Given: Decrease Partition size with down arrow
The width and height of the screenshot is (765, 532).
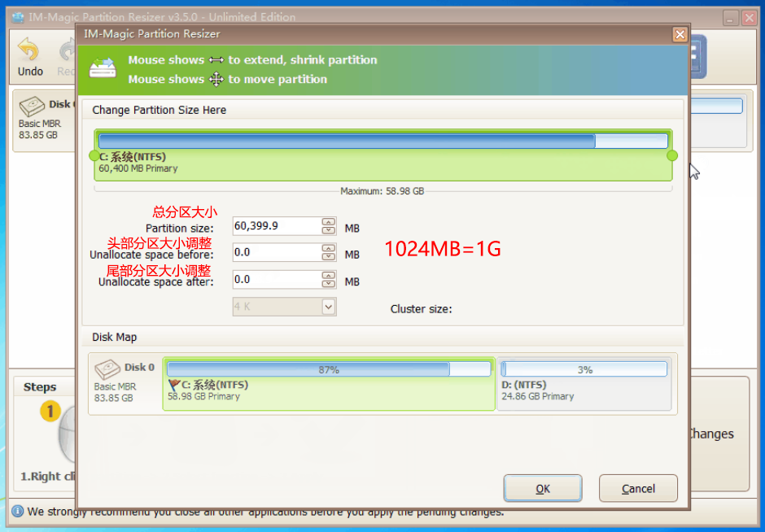Looking at the screenshot, I should tap(329, 230).
